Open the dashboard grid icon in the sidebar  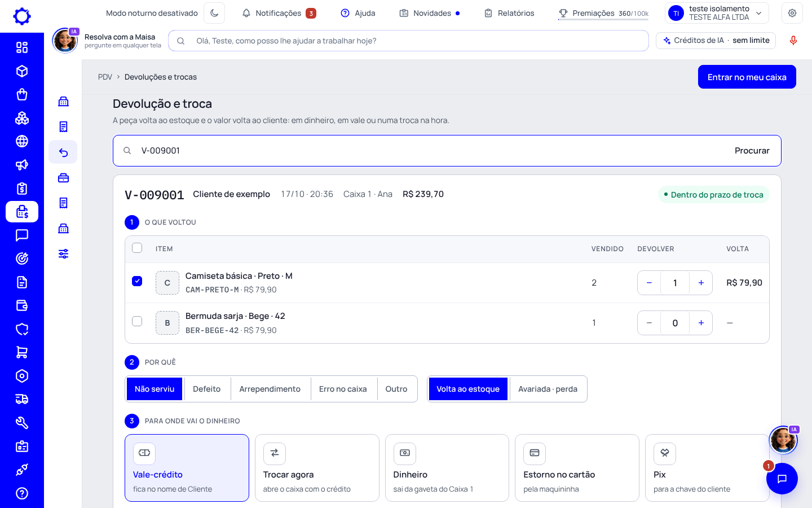pos(22,47)
